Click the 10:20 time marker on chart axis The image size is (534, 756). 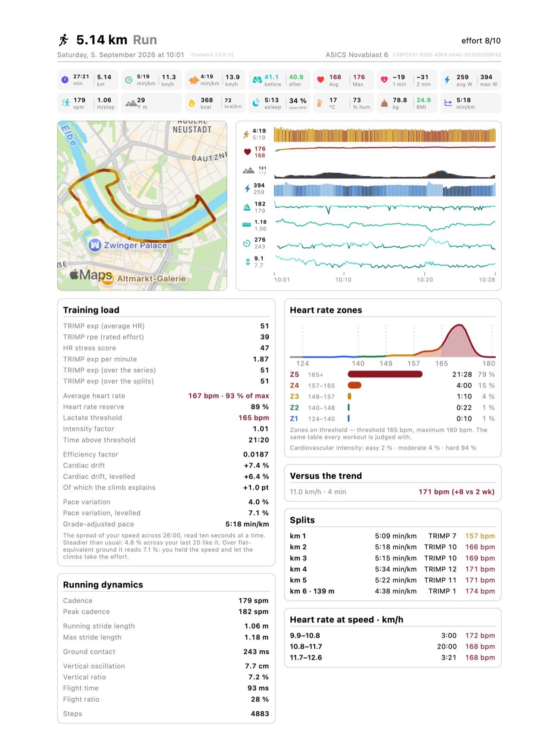click(x=425, y=280)
